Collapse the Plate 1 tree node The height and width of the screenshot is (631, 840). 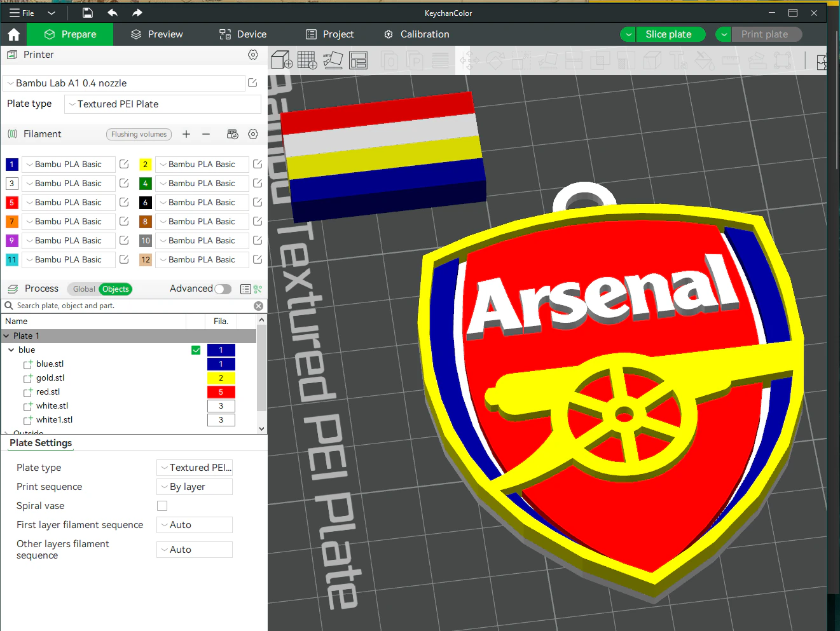click(6, 336)
